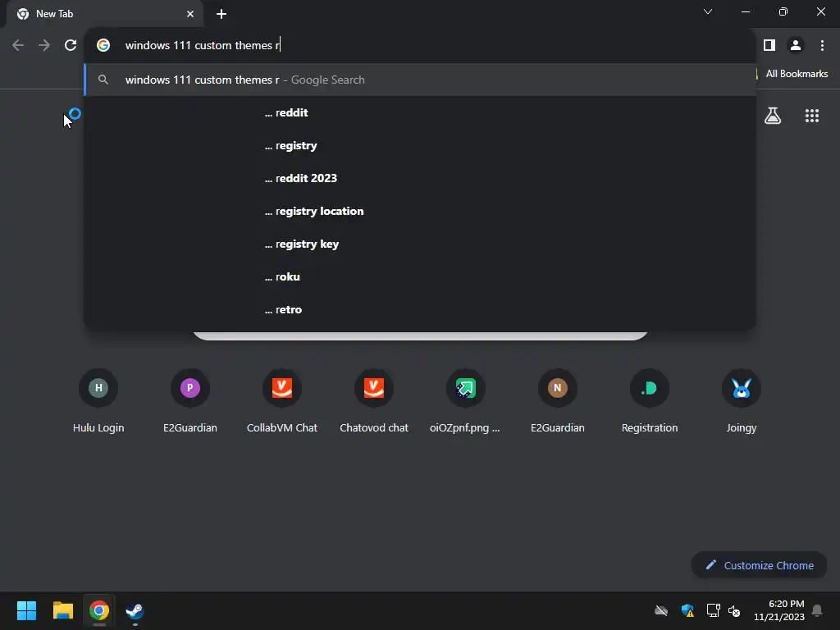The height and width of the screenshot is (630, 840).
Task: Open File Explorer from taskbar
Action: [62, 610]
